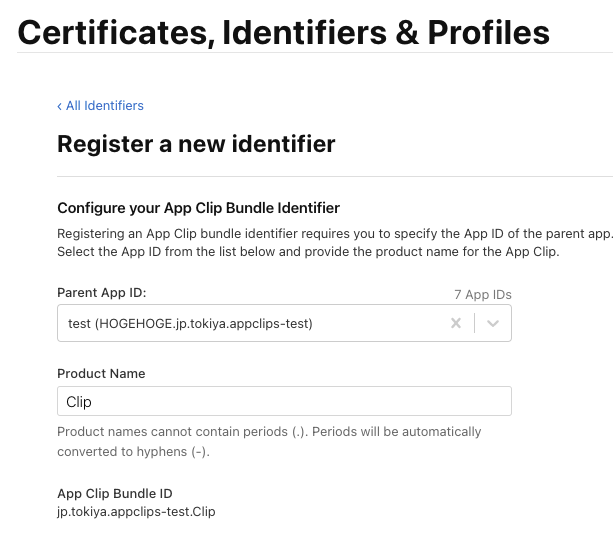This screenshot has height=560, width=613.
Task: Click the divider below Register a new identifier
Action: [334, 177]
